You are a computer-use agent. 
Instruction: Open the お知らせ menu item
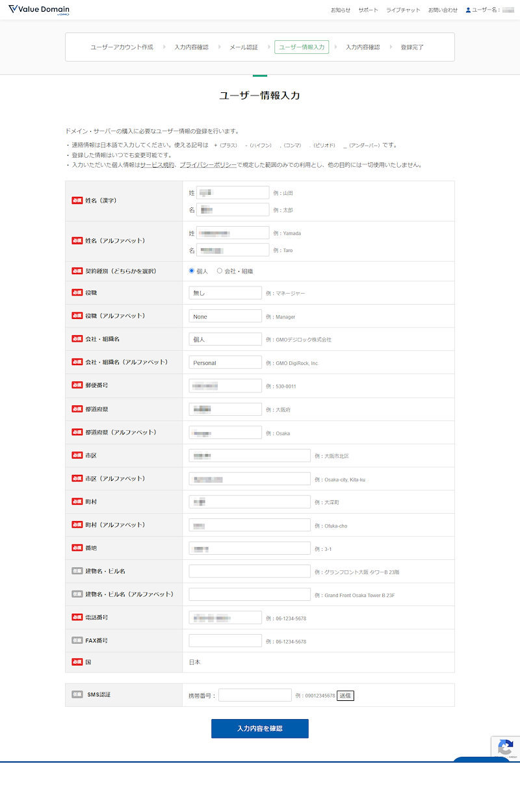pos(340,10)
